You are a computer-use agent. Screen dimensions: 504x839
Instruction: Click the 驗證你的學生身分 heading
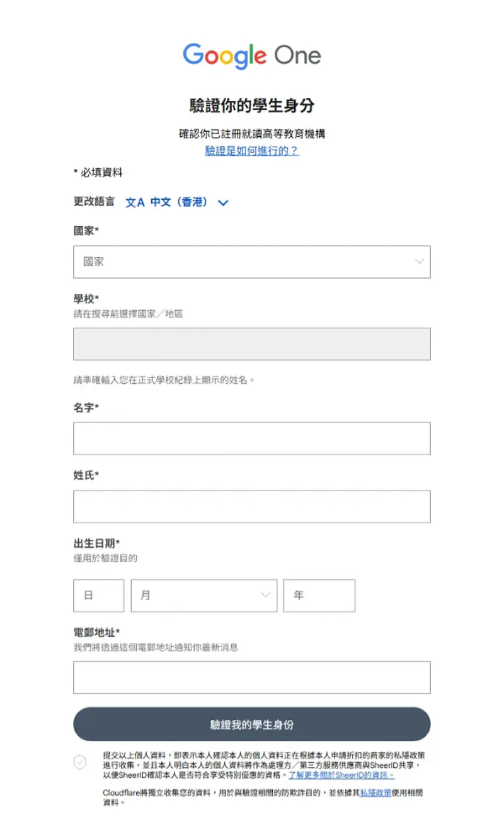(x=252, y=105)
